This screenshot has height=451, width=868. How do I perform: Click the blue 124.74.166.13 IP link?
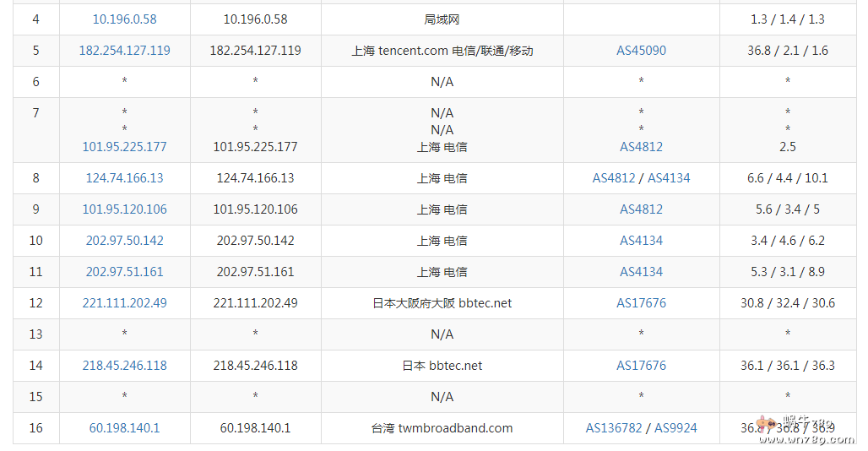coord(124,177)
